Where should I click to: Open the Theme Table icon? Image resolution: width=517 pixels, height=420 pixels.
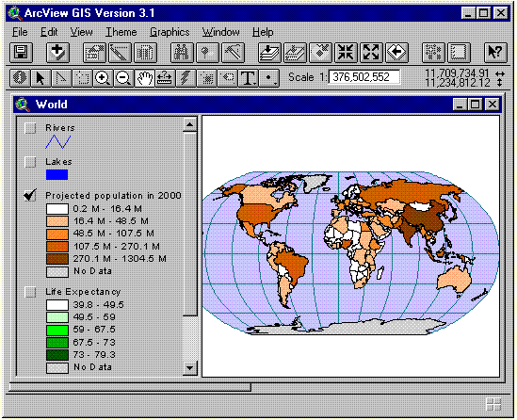[x=145, y=53]
